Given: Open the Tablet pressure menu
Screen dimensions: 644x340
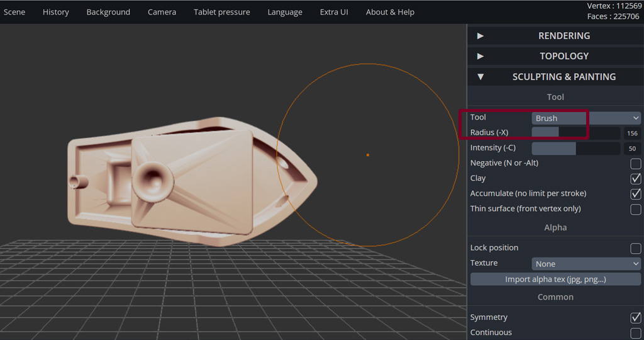Looking at the screenshot, I should [x=221, y=12].
